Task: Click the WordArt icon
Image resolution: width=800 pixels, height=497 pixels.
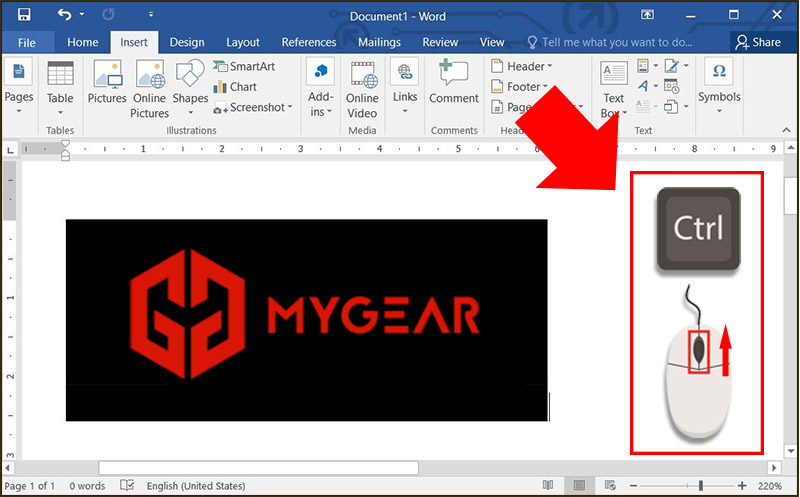Action: (643, 86)
